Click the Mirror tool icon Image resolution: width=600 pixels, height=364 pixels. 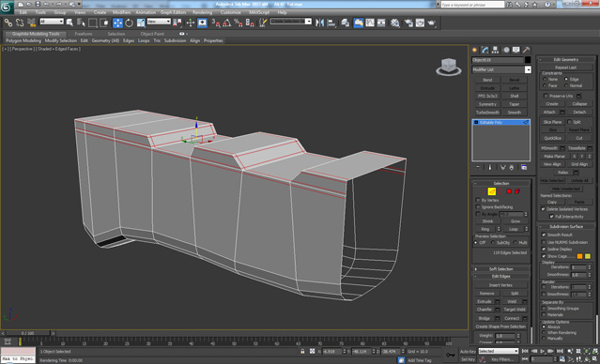coord(320,23)
